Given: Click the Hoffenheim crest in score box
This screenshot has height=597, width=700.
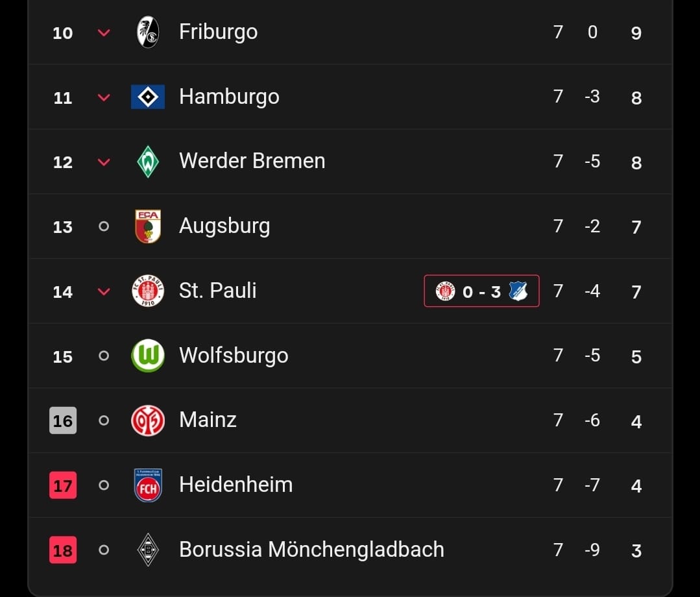Looking at the screenshot, I should click(x=518, y=291).
